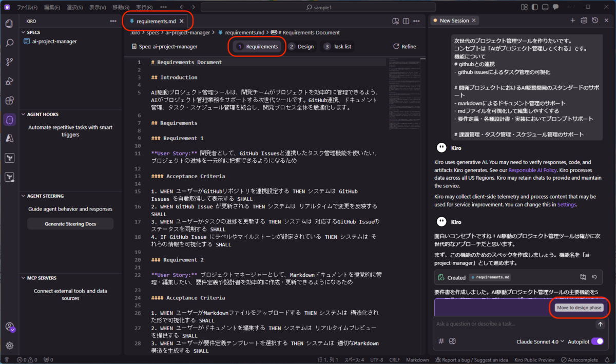Open the Accounts icon in activity bar
This screenshot has width=616, height=364.
pos(9,327)
